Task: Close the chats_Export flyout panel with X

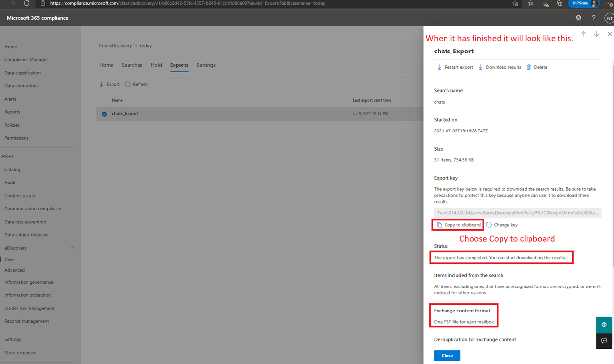Action: pyautogui.click(x=610, y=34)
